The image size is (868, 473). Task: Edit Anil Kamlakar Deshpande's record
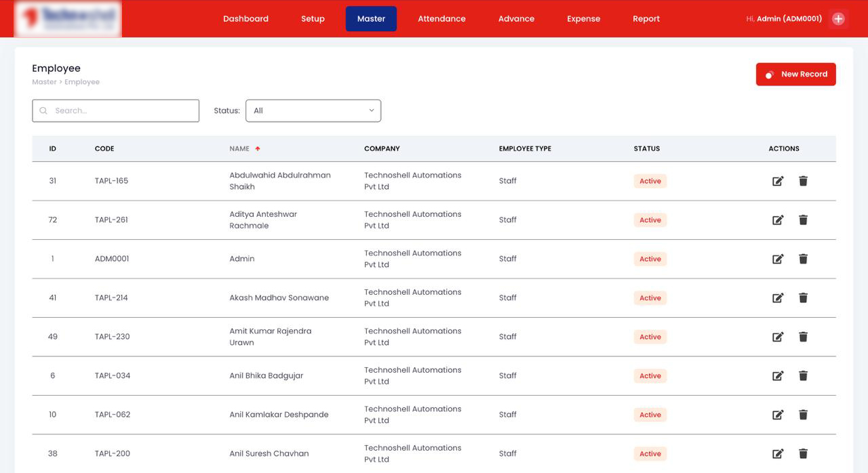[x=778, y=415]
